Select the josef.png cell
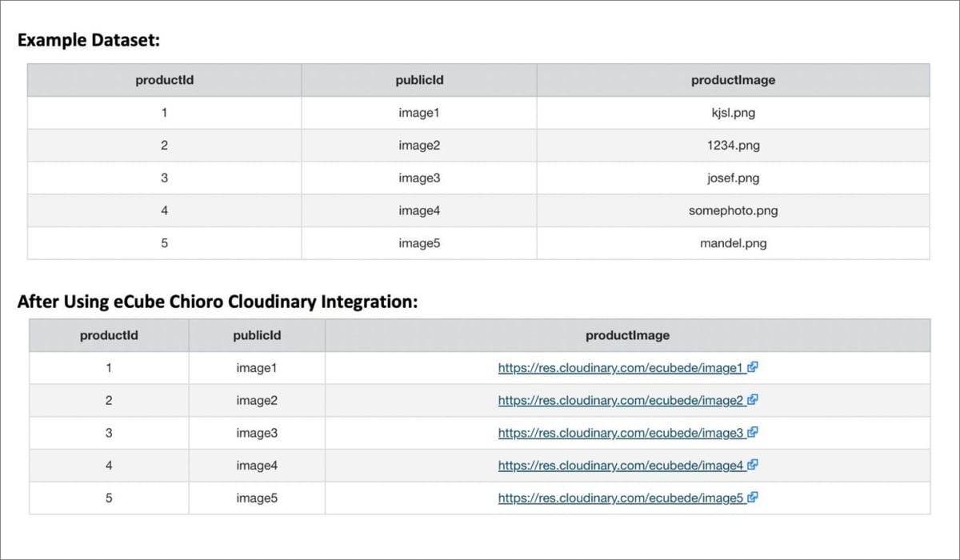 click(x=733, y=178)
